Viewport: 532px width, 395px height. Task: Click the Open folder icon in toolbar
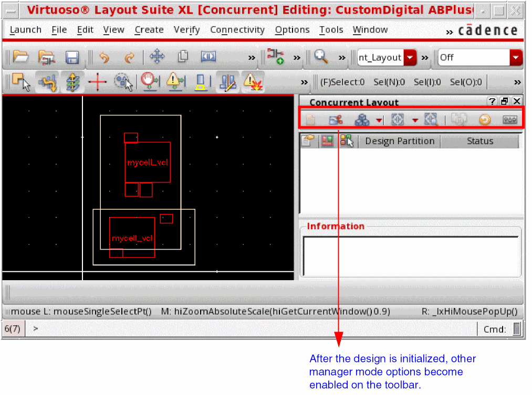(20, 57)
